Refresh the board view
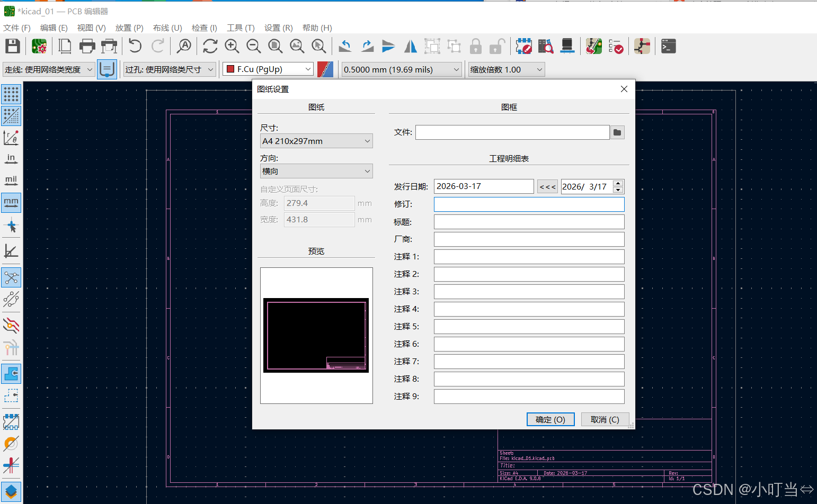 click(210, 47)
